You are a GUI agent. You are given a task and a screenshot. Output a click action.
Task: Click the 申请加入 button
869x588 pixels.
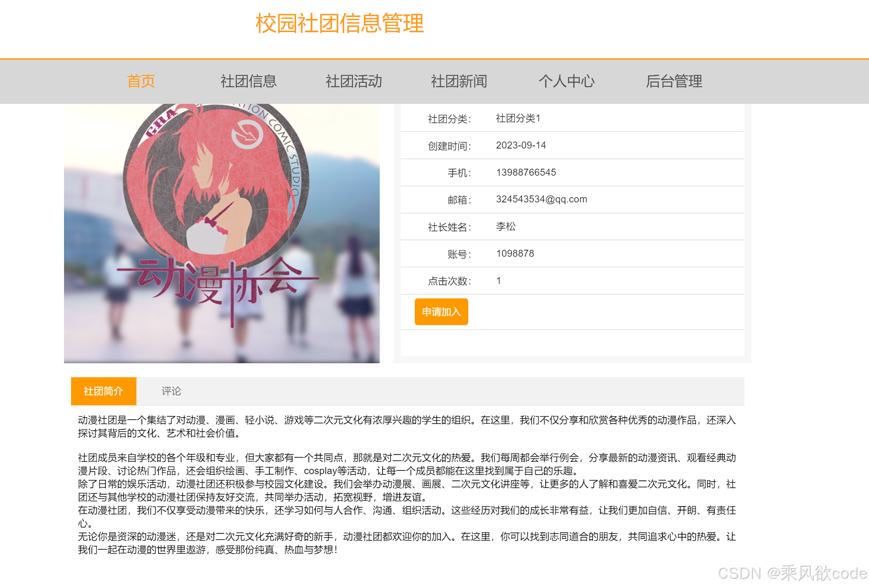click(x=441, y=312)
